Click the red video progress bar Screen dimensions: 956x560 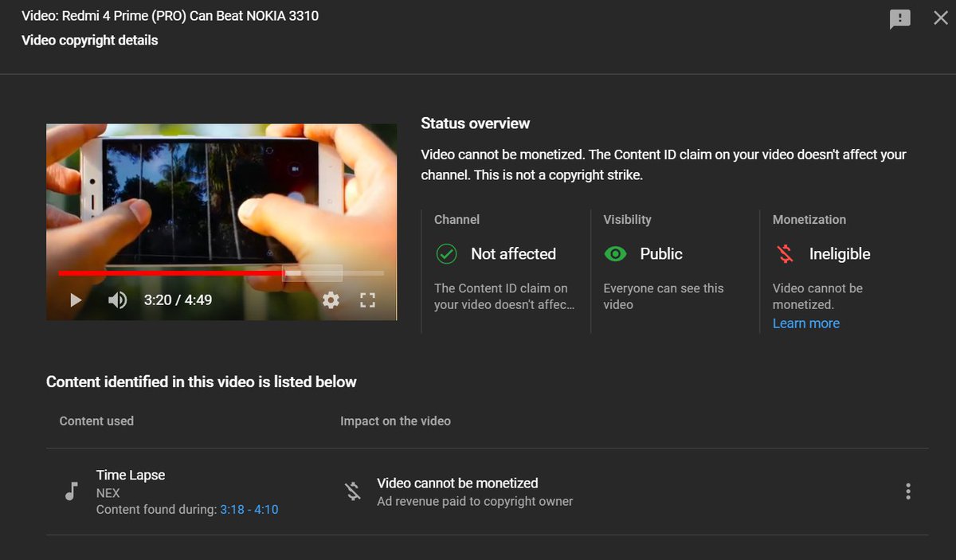pyautogui.click(x=171, y=273)
